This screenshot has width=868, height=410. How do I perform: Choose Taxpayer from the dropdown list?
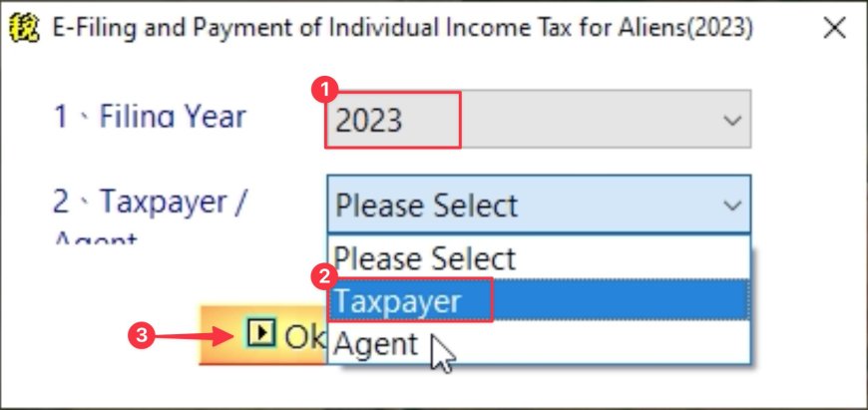(x=539, y=301)
